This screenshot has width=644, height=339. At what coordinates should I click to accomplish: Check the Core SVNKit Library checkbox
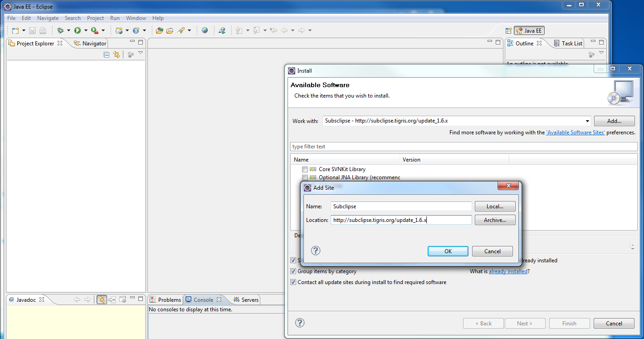tap(305, 169)
